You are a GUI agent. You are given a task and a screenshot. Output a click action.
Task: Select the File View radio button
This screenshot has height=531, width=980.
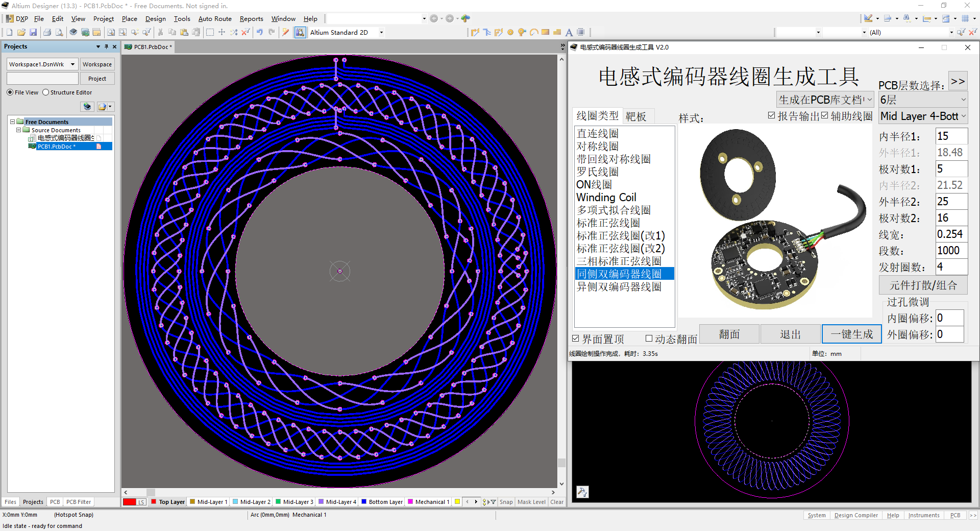(x=10, y=92)
